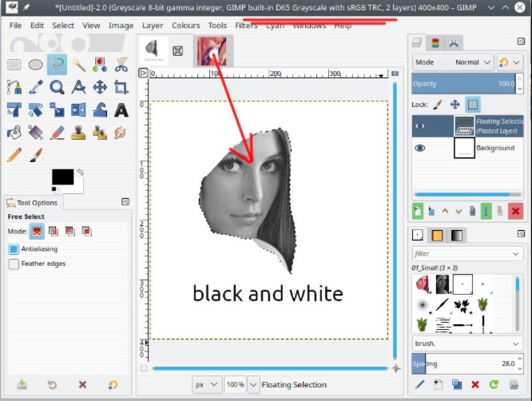This screenshot has width=532, height=401.
Task: Toggle Lock pixels brush icon
Action: point(437,105)
